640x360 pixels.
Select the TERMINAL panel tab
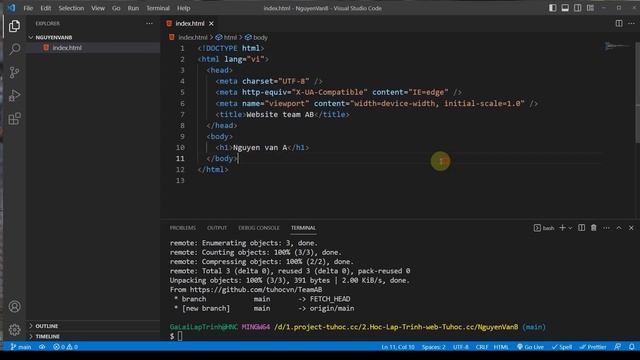(303, 228)
